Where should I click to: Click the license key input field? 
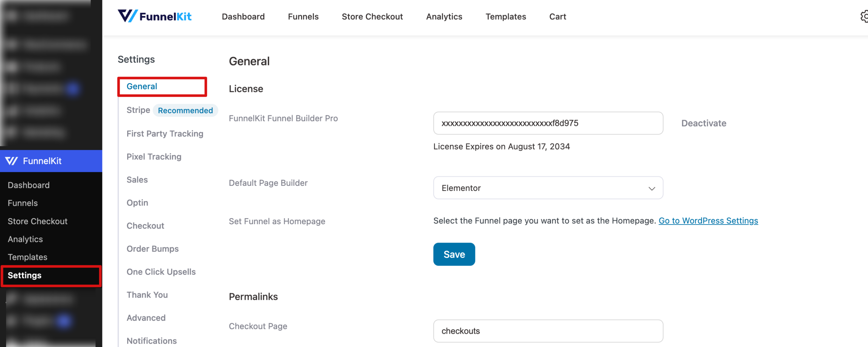click(x=548, y=123)
